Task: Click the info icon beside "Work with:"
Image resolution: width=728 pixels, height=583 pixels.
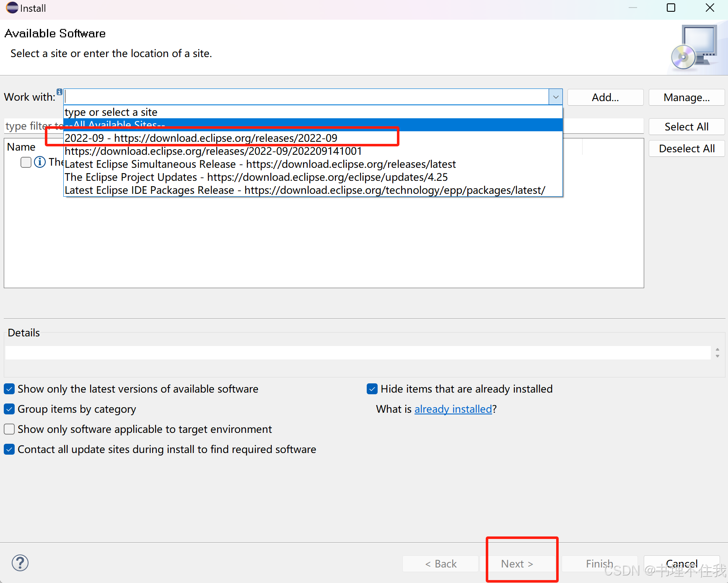Action: click(x=60, y=91)
